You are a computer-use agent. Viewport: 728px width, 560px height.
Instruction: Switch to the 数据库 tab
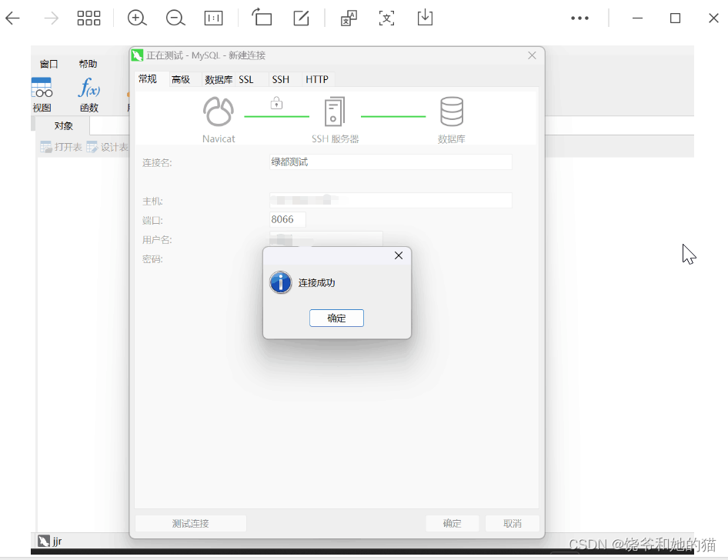coord(219,79)
